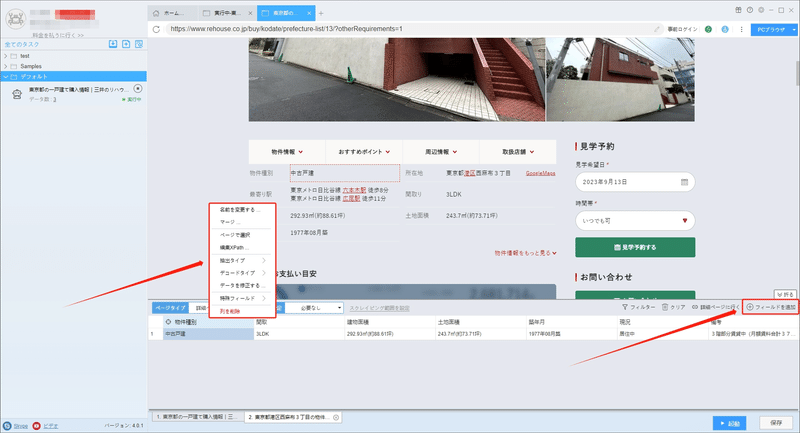Select データを修正する menu item
The height and width of the screenshot is (433, 800).
242,286
